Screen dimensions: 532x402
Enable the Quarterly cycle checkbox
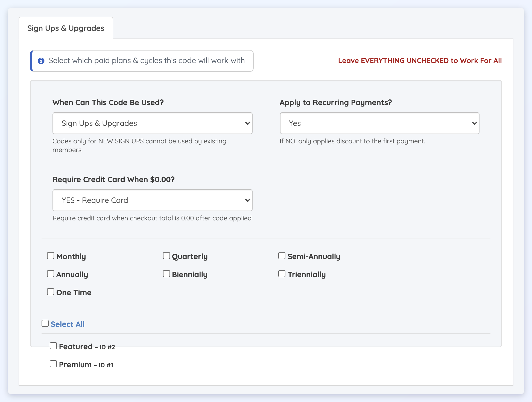(166, 256)
